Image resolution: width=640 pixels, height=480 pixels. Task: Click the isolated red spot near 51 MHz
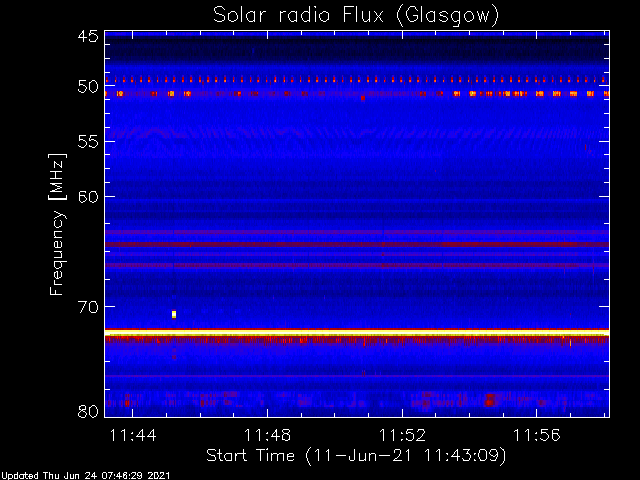pyautogui.click(x=363, y=98)
